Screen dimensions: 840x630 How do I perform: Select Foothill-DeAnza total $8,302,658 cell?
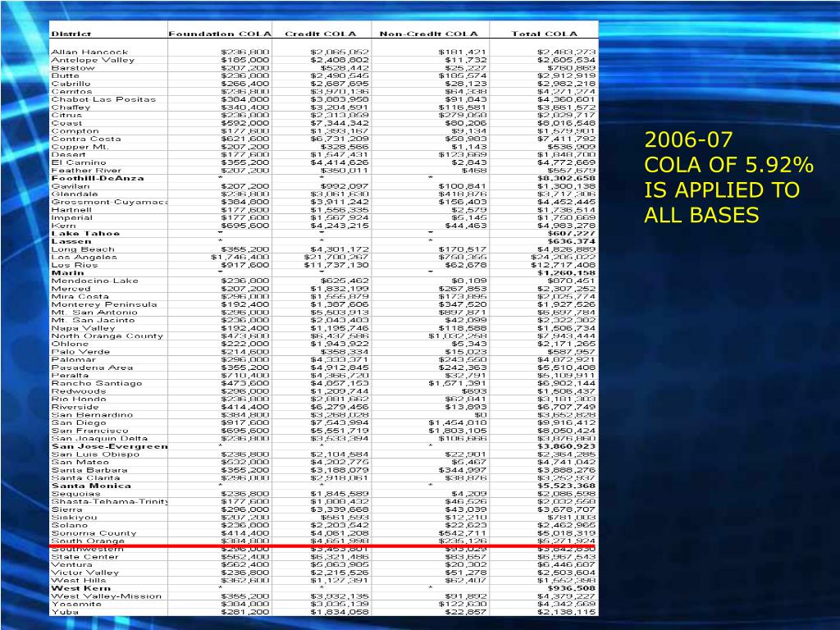pyautogui.click(x=566, y=178)
